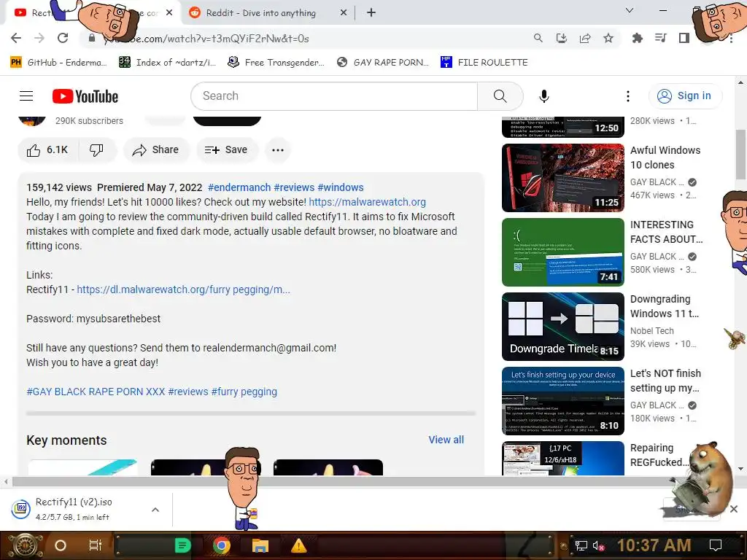Viewport: 747px width, 560px height.
Task: Open Task View in the taskbar
Action: (x=96, y=545)
